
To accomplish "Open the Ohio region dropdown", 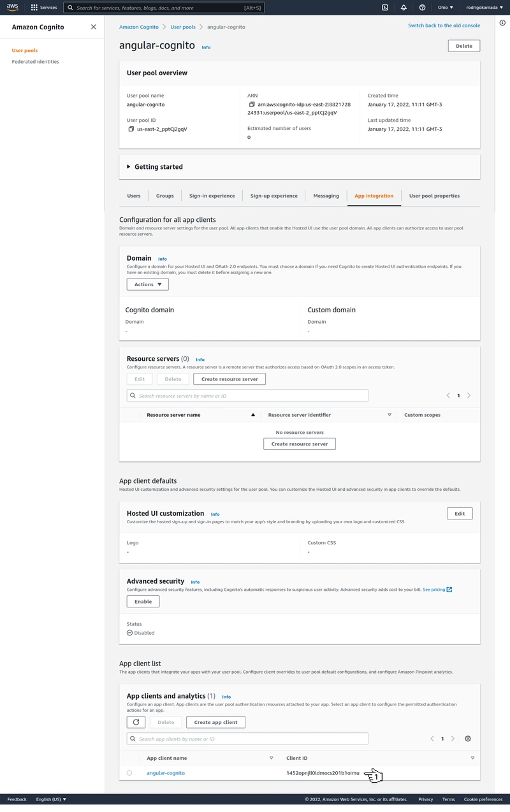I will 446,8.
